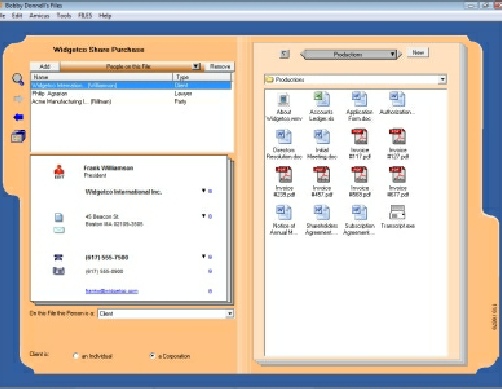502x389 pixels.
Task: Sort list by Type column header
Action: [x=202, y=77]
